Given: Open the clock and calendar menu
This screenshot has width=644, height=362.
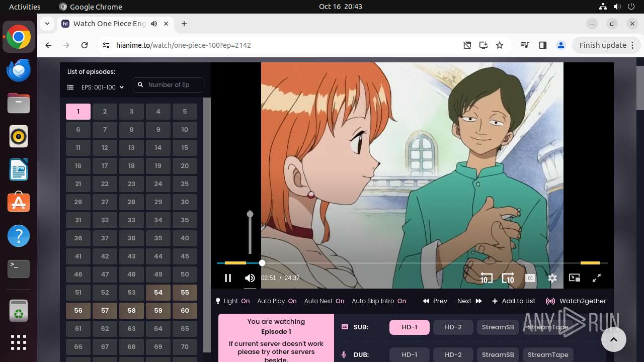Looking at the screenshot, I should pos(341,7).
